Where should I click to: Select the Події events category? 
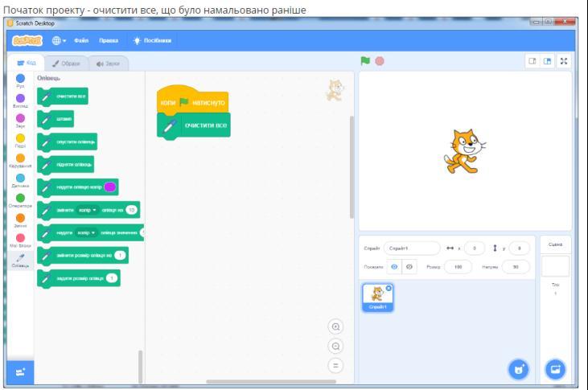pyautogui.click(x=20, y=141)
